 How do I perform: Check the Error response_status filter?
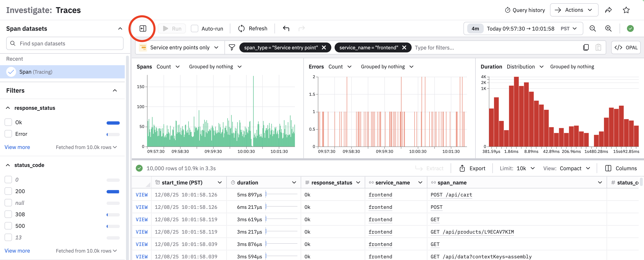8,134
